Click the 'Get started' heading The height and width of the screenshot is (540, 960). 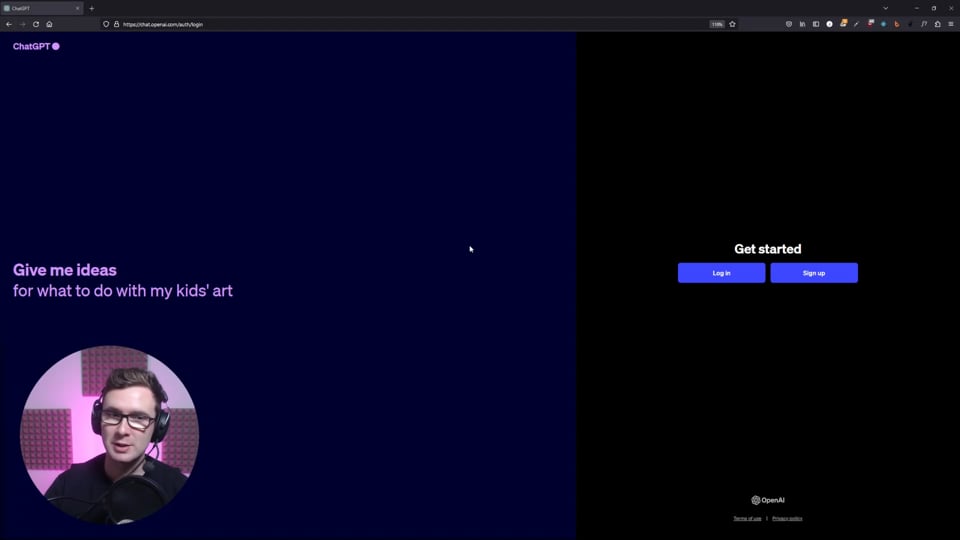tap(768, 249)
